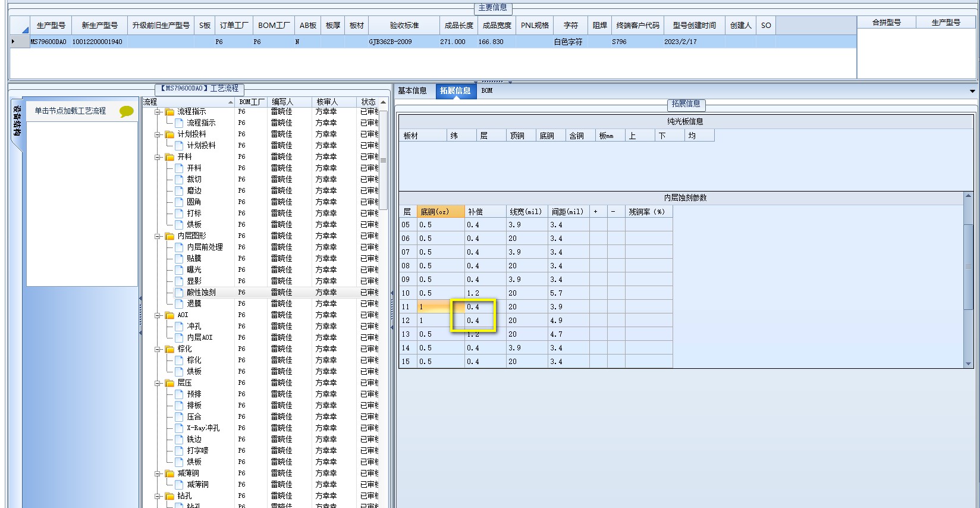980x508 pixels.
Task: Click the 底铜(oz) column header
Action: pyautogui.click(x=441, y=211)
